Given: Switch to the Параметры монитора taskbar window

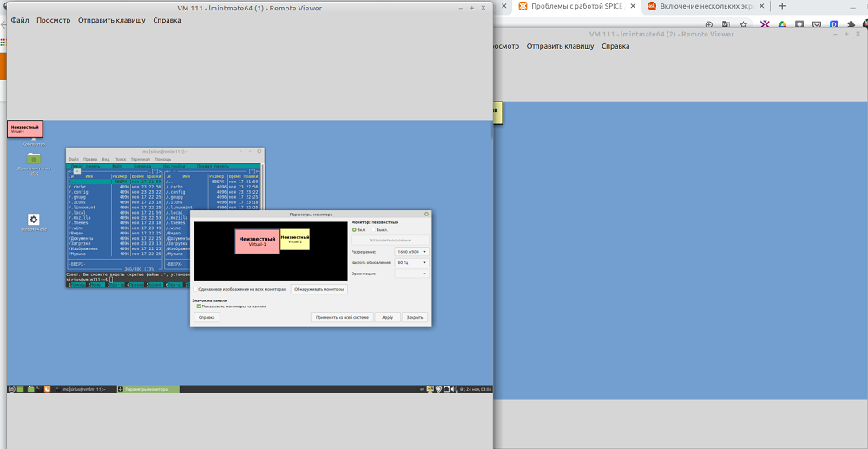Looking at the screenshot, I should pos(148,389).
